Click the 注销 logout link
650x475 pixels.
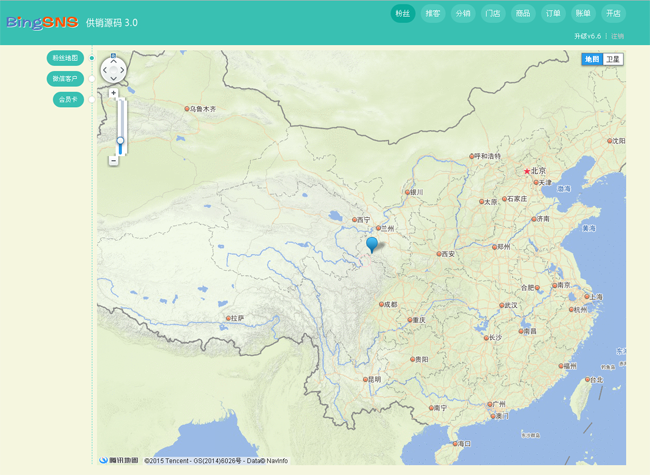point(617,36)
